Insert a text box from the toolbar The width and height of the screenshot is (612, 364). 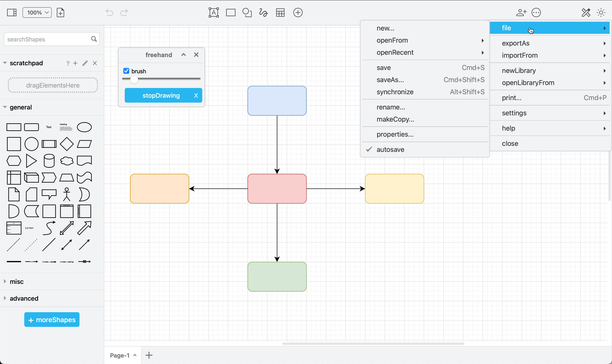point(213,13)
